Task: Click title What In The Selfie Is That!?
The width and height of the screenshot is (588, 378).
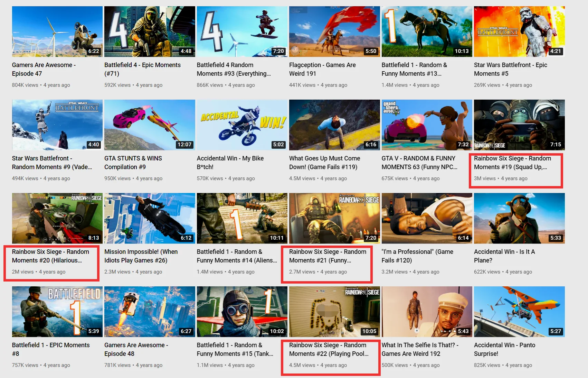Action: [420, 349]
